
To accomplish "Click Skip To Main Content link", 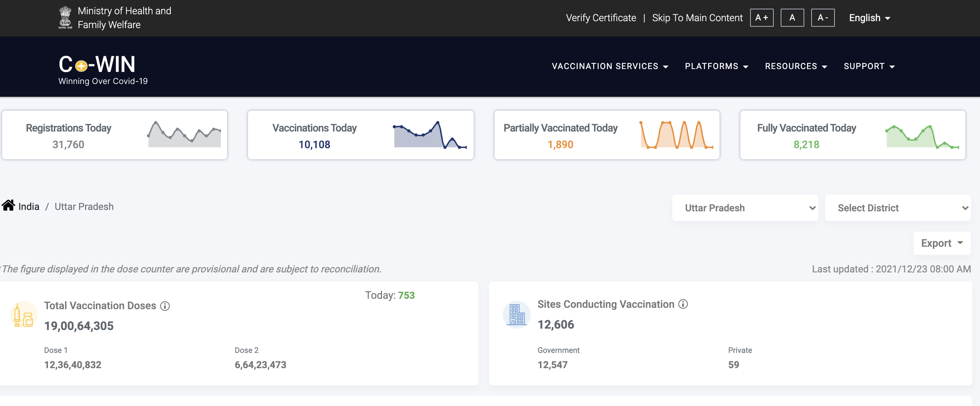I will pyautogui.click(x=697, y=18).
